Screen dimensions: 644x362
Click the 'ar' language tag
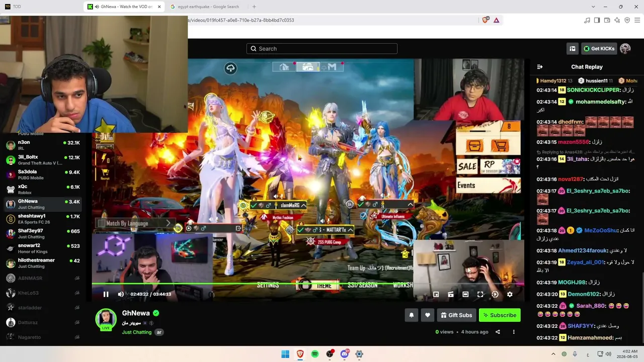pos(159,332)
